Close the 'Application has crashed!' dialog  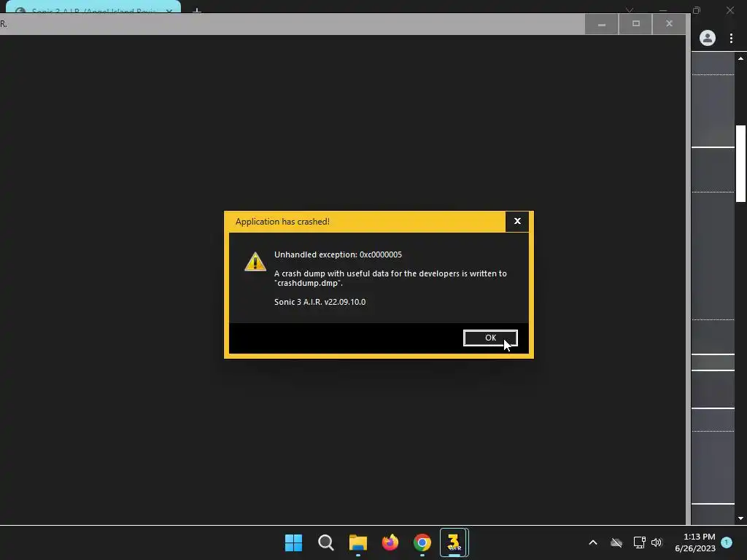[x=517, y=222]
